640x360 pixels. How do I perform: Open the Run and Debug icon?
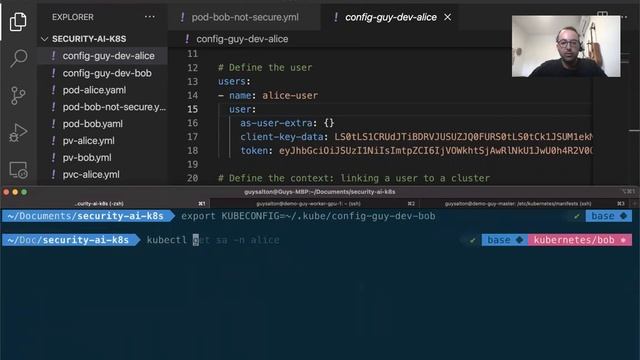pyautogui.click(x=18, y=132)
